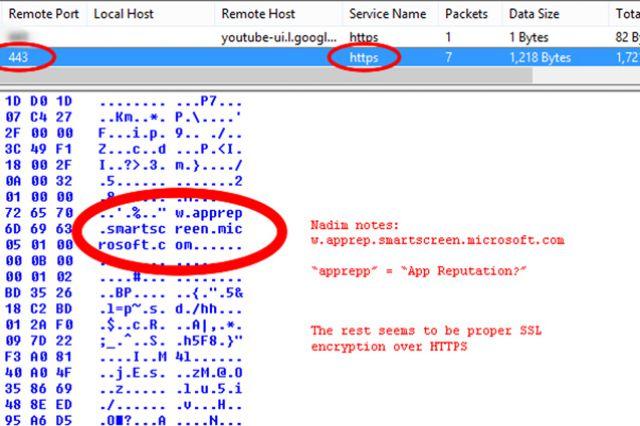Sort the list by Packets column
The height and width of the screenshot is (426, 640).
click(466, 14)
